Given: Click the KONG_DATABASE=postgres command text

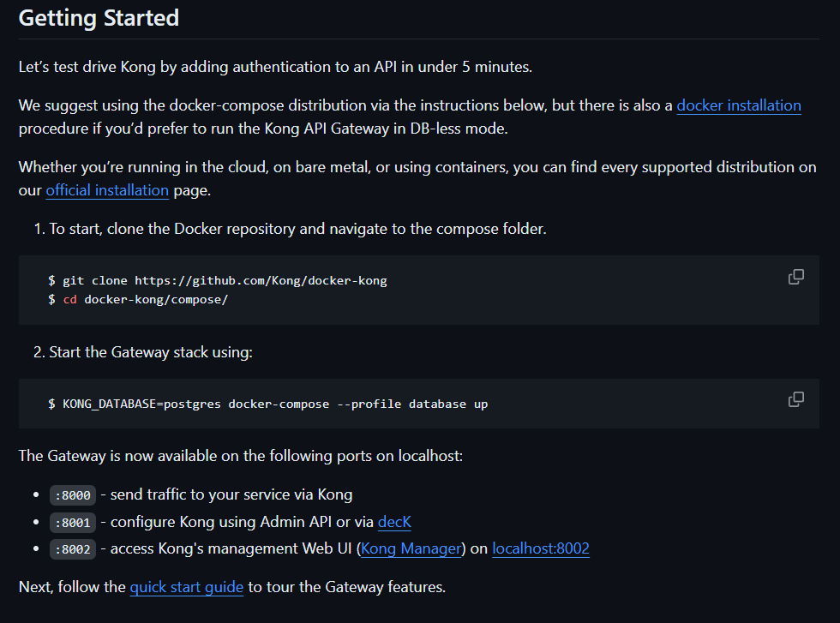Looking at the screenshot, I should pyautogui.click(x=267, y=404).
